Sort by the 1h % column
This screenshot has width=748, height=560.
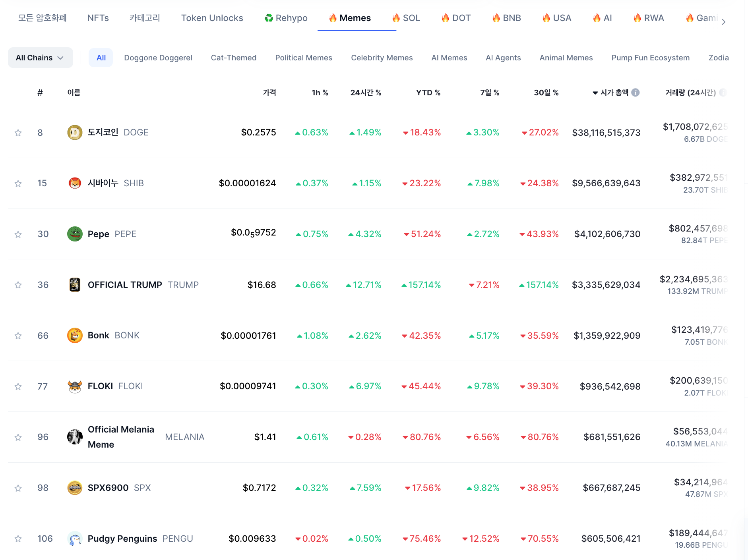(x=320, y=93)
